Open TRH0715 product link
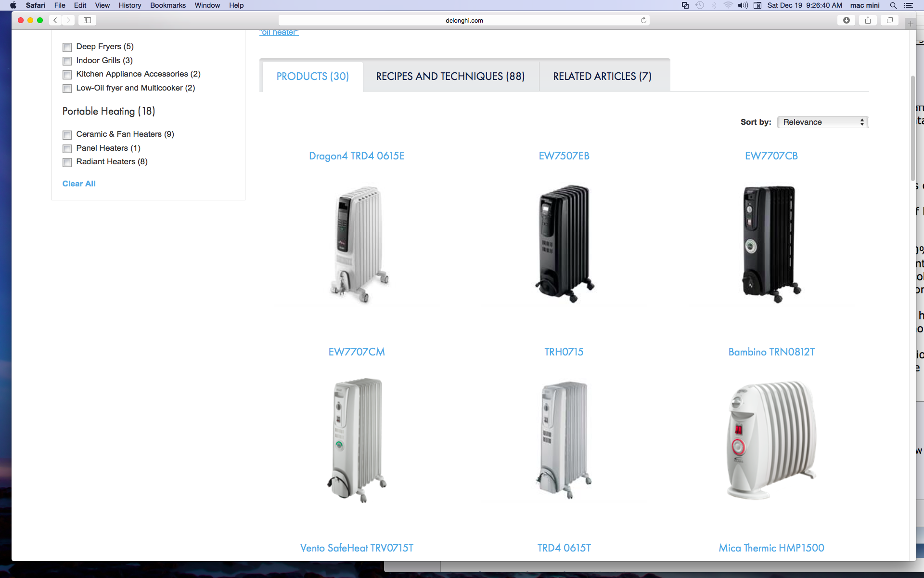Image resolution: width=924 pixels, height=578 pixels. coord(564,352)
